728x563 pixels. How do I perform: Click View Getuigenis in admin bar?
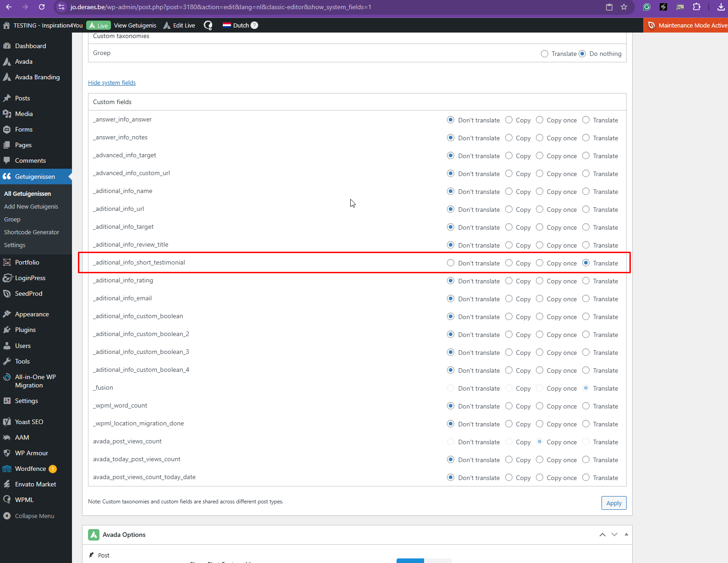click(x=135, y=25)
